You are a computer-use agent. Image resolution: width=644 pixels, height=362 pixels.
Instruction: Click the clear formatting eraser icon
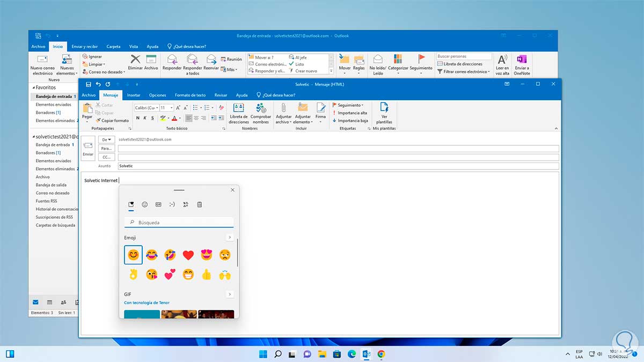click(221, 108)
